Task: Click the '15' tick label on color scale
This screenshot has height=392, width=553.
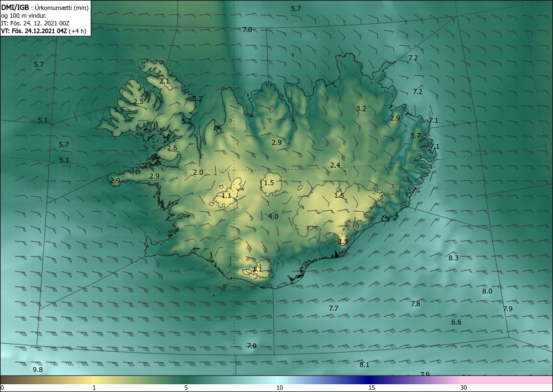Action: [372, 388]
